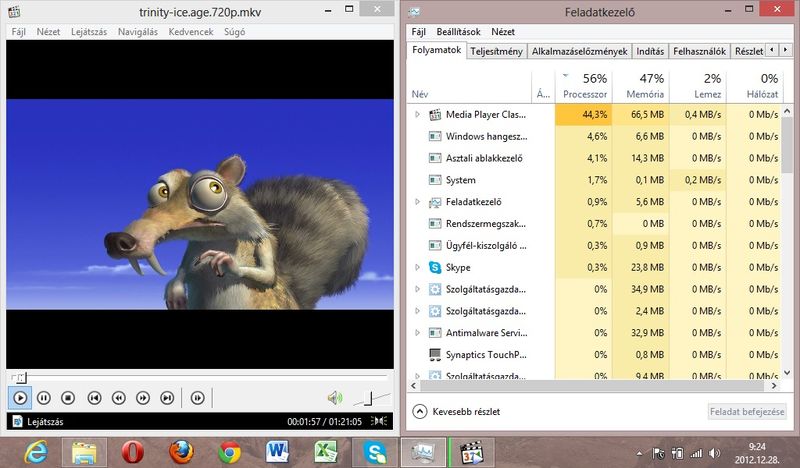Screen dimensions: 800x468
Task: Expand Szolgáltatásgazda row with 2,4 MB
Action: (x=417, y=311)
